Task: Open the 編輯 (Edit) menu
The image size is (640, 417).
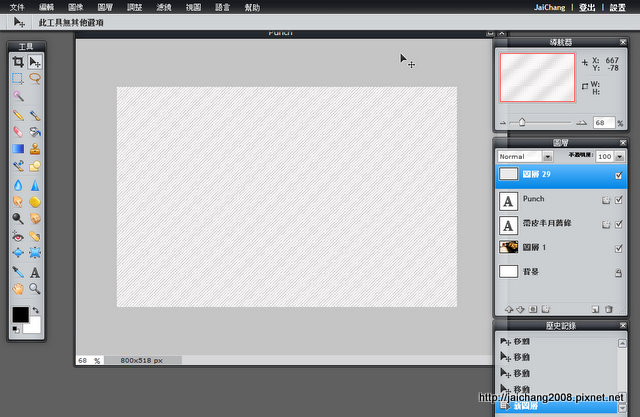Action: [x=47, y=7]
